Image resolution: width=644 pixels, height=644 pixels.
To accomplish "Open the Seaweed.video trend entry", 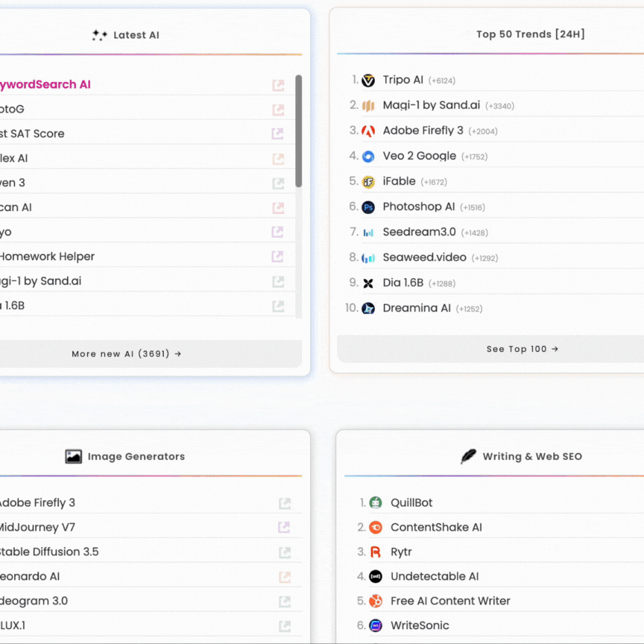I will click(x=424, y=258).
